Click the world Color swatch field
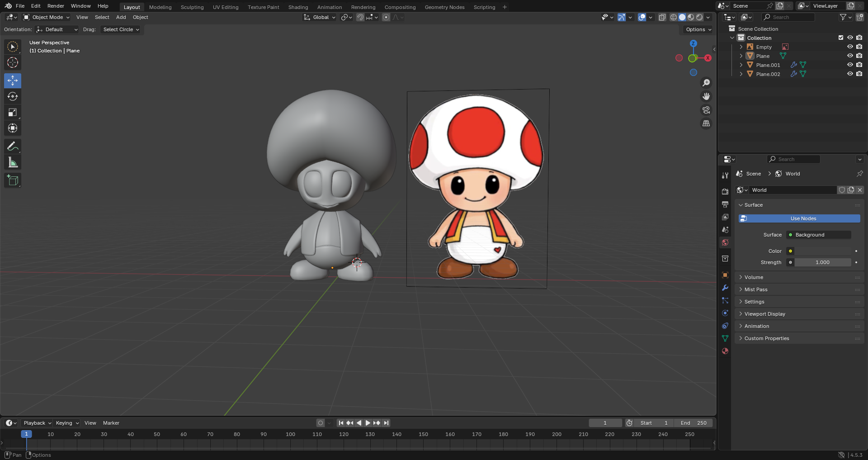This screenshot has width=868, height=460. point(823,251)
